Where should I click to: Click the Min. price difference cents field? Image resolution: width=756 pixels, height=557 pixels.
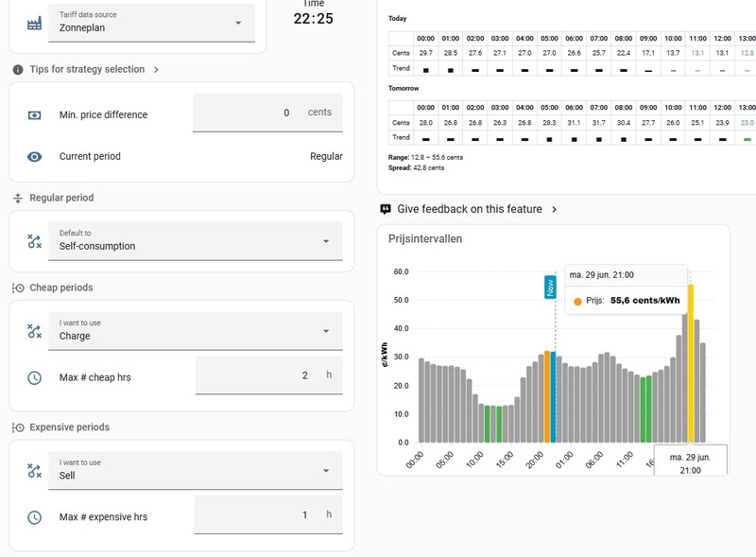[x=267, y=113]
